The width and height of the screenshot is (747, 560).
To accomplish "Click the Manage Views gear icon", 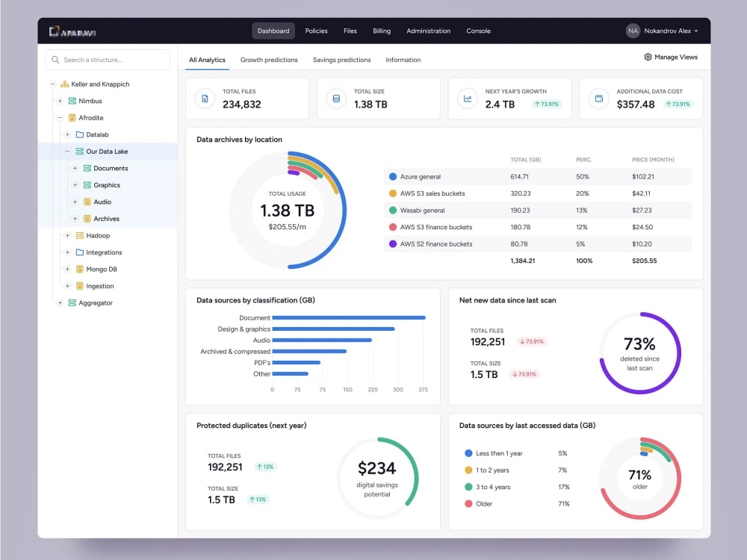I will coord(648,57).
